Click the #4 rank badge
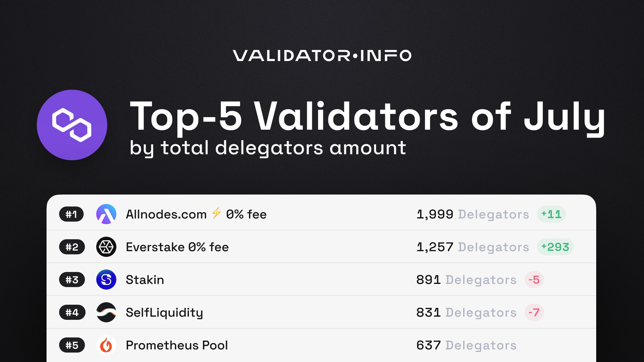 coord(72,312)
